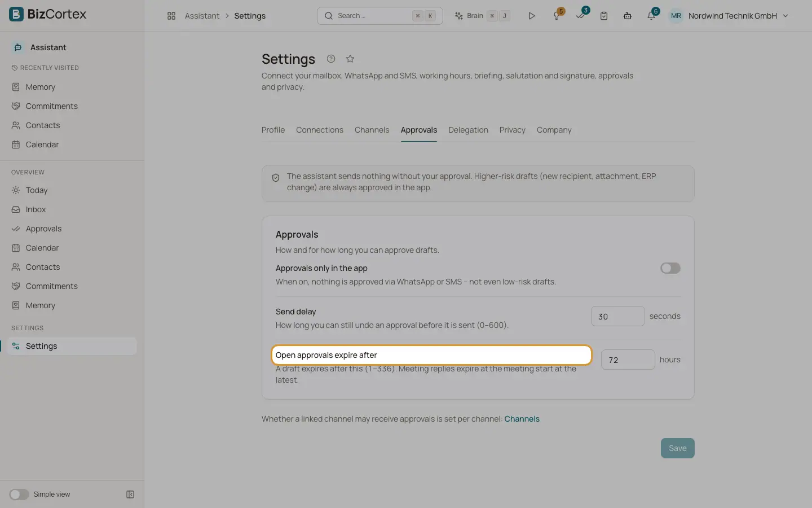The image size is (812, 508).
Task: Open Settings item in the sidebar
Action: click(x=72, y=346)
